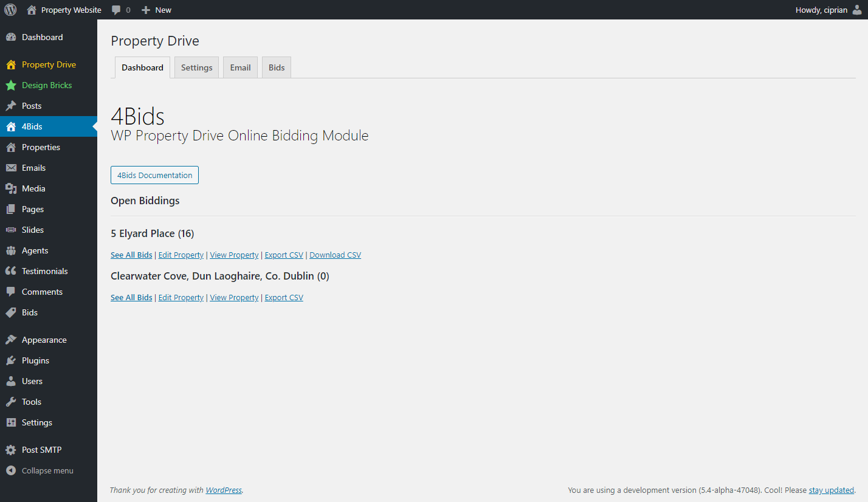Download CSV for 5 Elyard Place
Screen dimensions: 868x502
coord(335,255)
